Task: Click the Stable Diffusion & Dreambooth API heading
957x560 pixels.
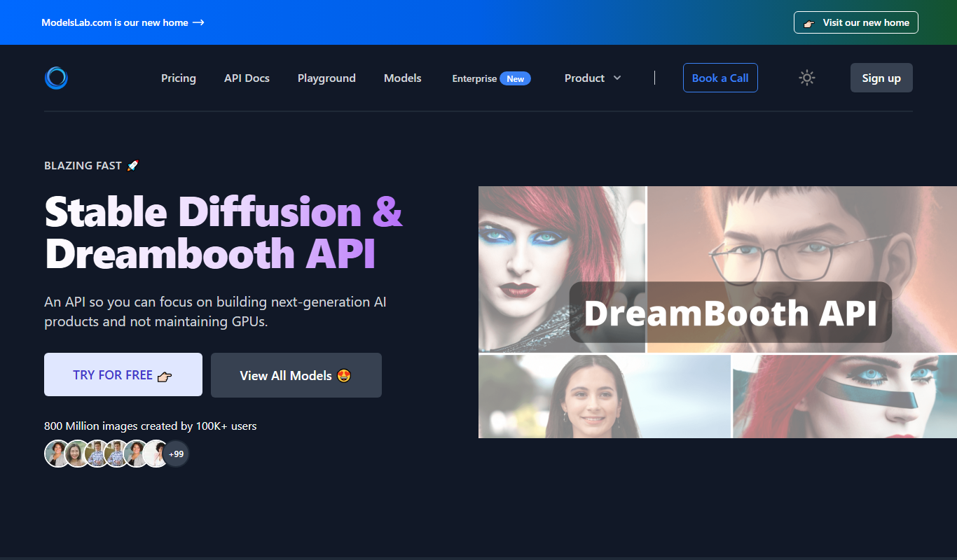Action: [223, 232]
